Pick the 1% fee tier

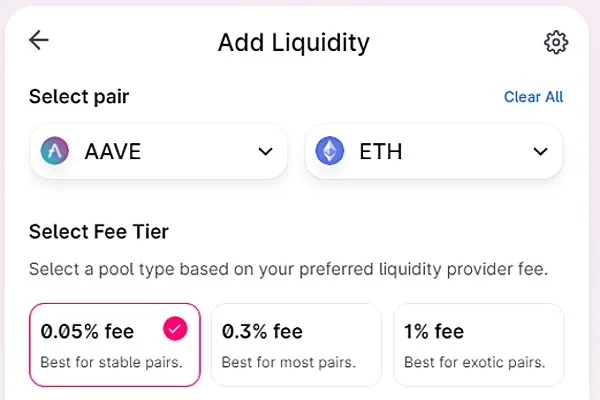(x=478, y=344)
